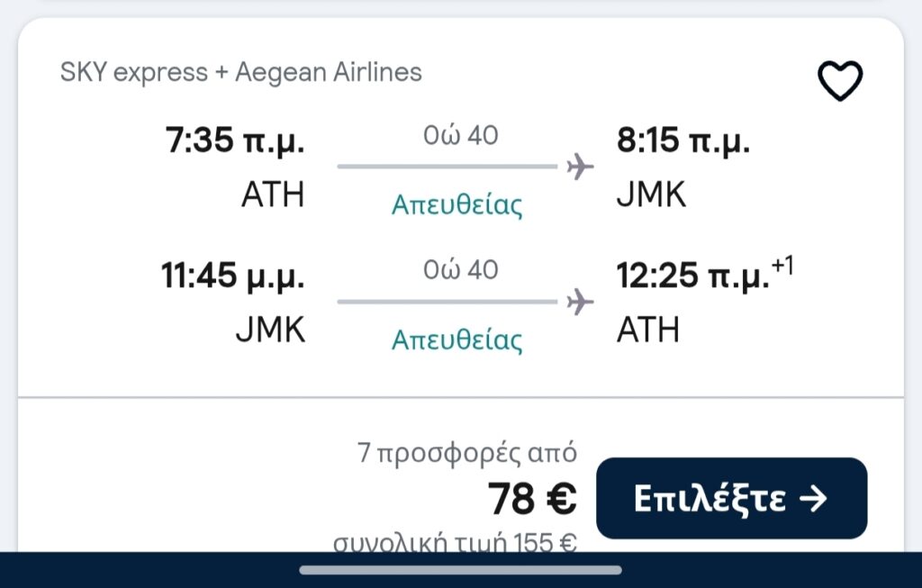Tap the Επιλέξτε button
Viewport: 922px width, 588px height.
[731, 498]
